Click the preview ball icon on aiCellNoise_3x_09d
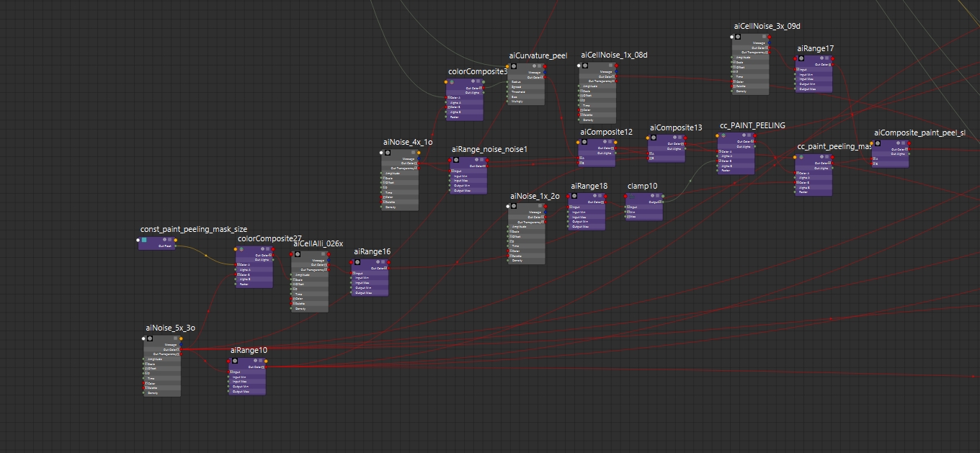The height and width of the screenshot is (453, 980). (738, 37)
